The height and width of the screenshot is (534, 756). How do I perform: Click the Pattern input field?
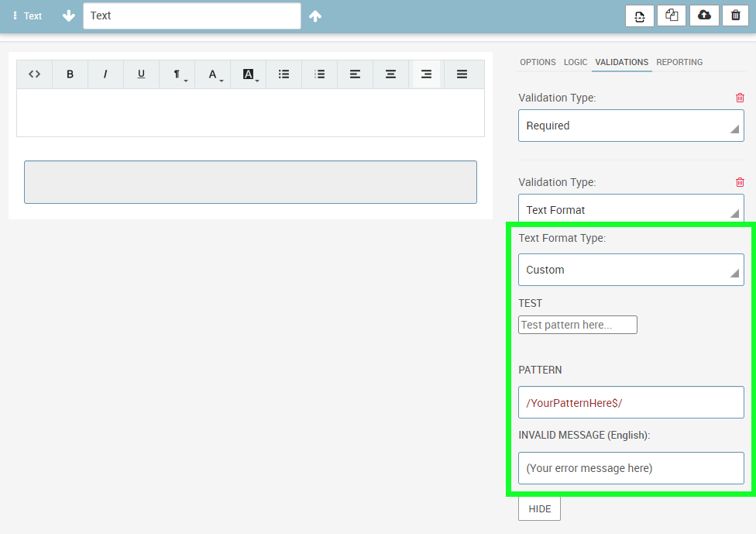(x=631, y=402)
